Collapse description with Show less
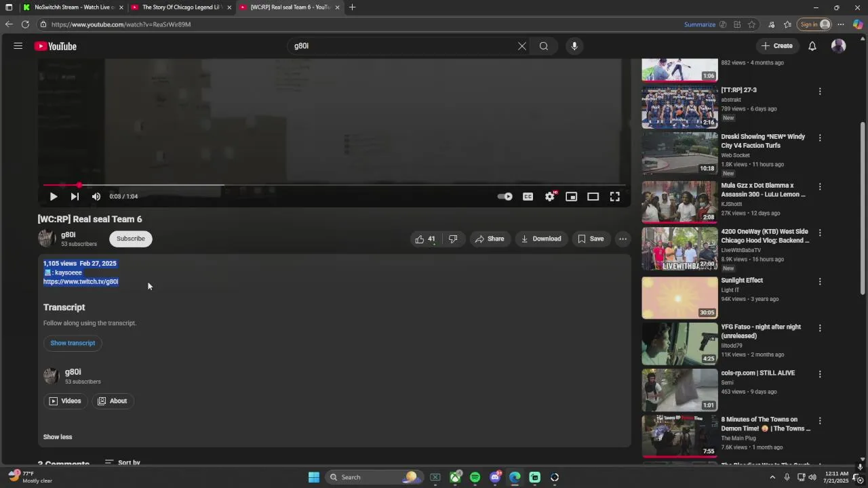This screenshot has height=488, width=868. (x=58, y=437)
